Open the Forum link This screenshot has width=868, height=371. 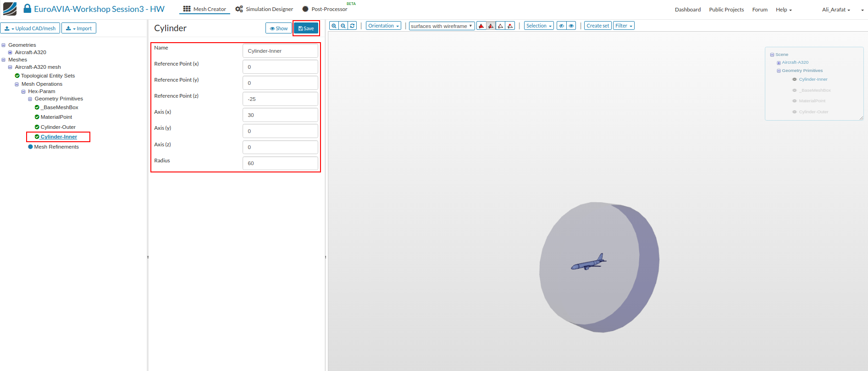point(760,10)
